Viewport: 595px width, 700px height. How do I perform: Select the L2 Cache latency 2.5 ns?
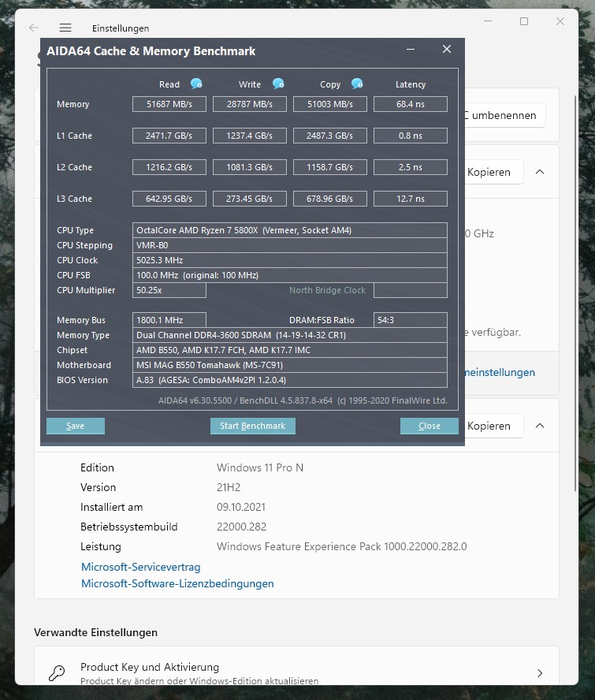(411, 167)
